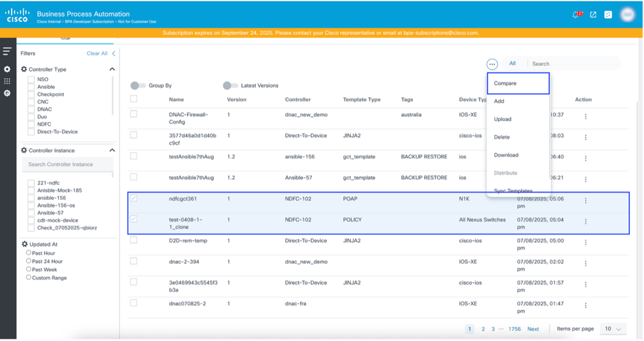Check the Ansible controller type filter
The image size is (644, 341).
tap(31, 87)
